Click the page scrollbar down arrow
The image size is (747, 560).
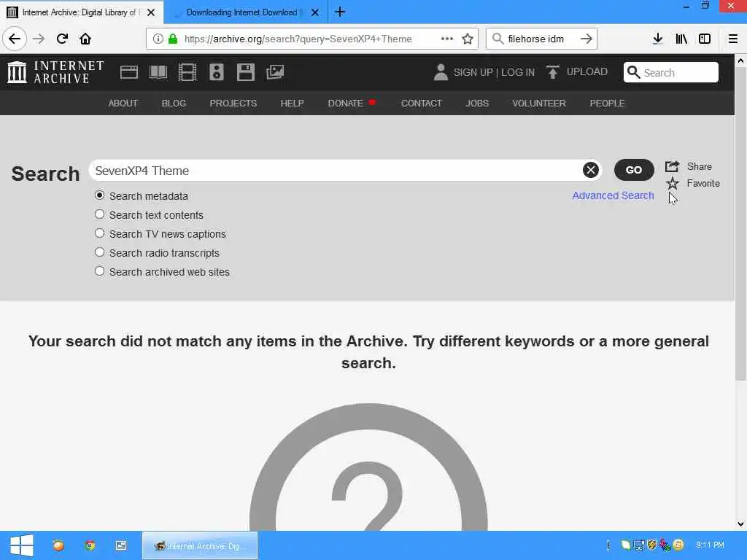coord(740,524)
